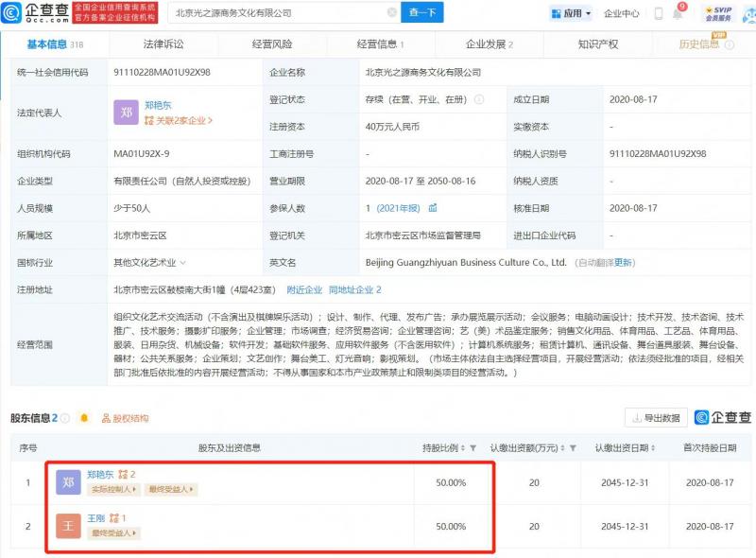This screenshot has width=756, height=558.
Task: Click the 更新 link after English name
Action: coord(623,263)
